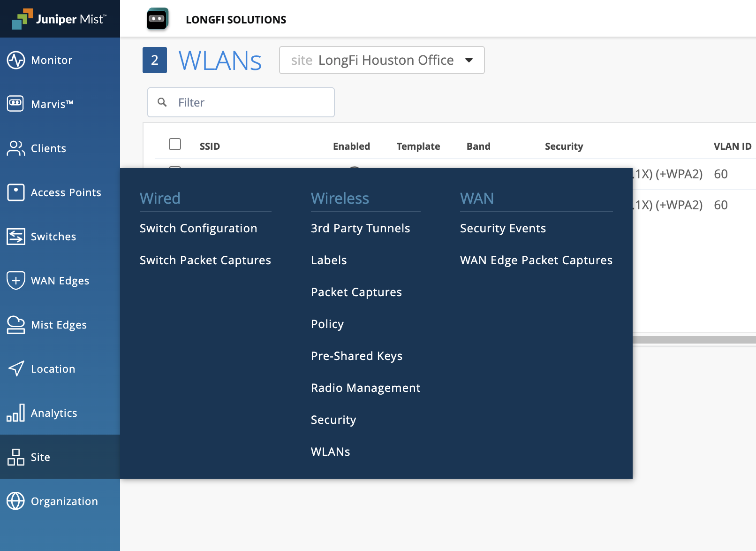756x551 pixels.
Task: Click the Marvis assistant avatar in header
Action: click(x=157, y=19)
